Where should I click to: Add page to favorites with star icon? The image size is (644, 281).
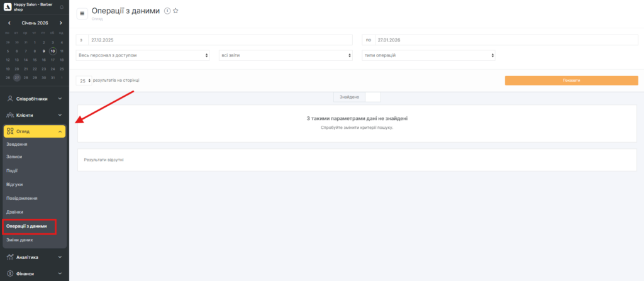pyautogui.click(x=175, y=11)
